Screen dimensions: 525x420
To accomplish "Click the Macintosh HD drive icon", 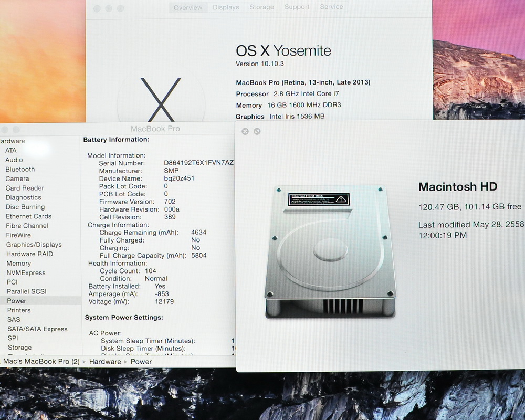I will (x=330, y=251).
